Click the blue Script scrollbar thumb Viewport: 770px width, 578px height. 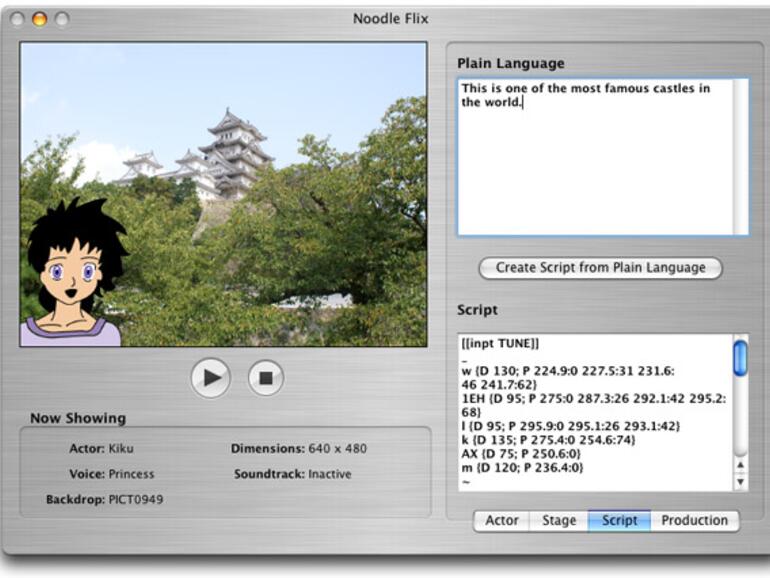click(740, 358)
